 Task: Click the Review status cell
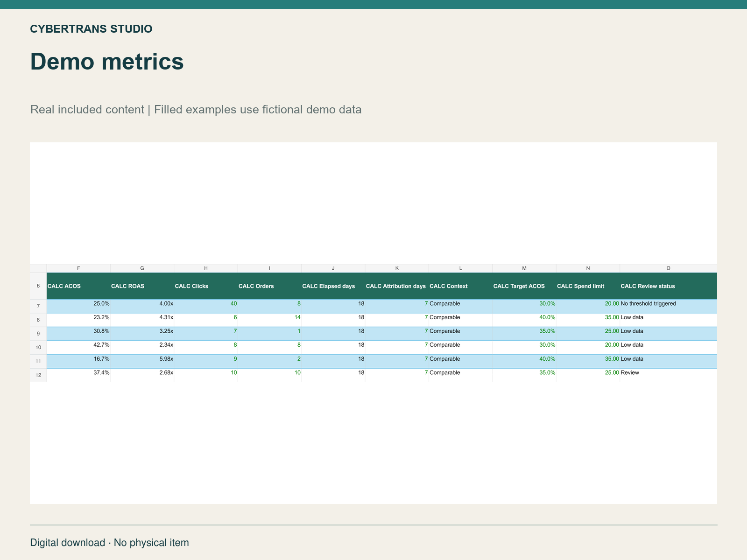pos(669,375)
